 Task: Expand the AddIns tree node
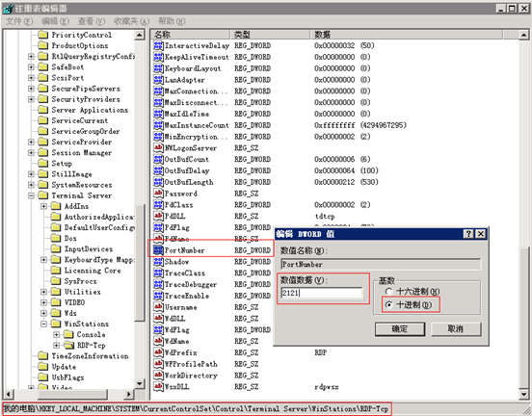coord(43,206)
